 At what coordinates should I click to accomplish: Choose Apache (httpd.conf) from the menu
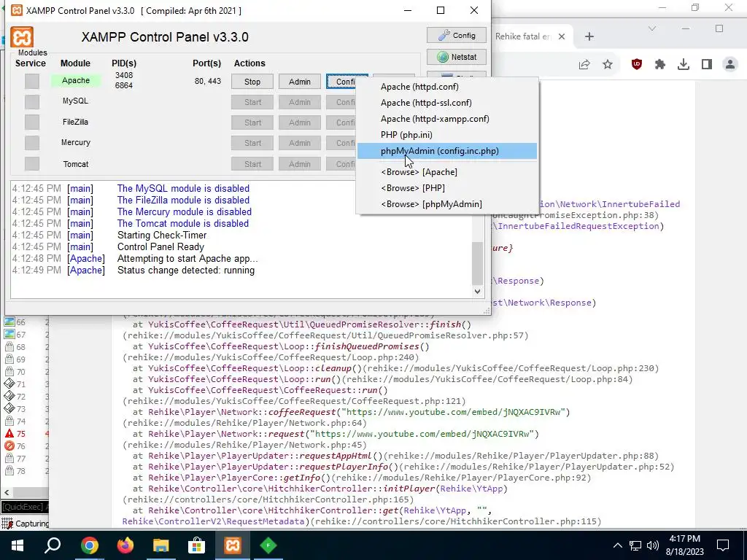click(447, 87)
